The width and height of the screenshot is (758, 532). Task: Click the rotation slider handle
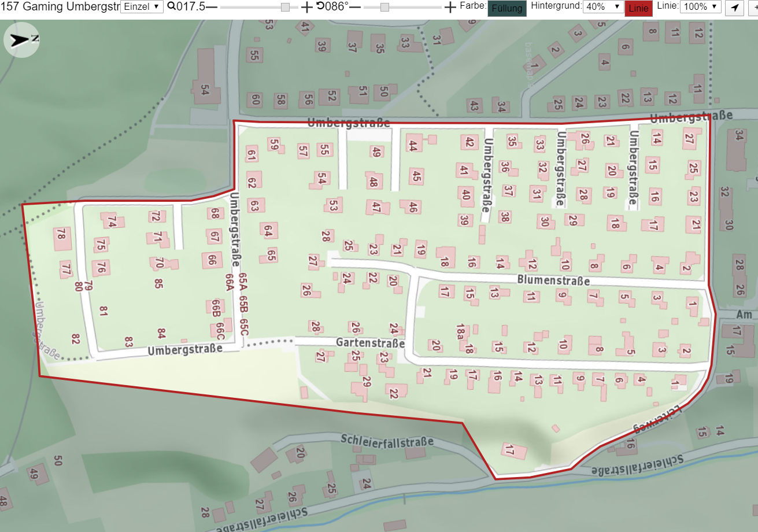(384, 7)
